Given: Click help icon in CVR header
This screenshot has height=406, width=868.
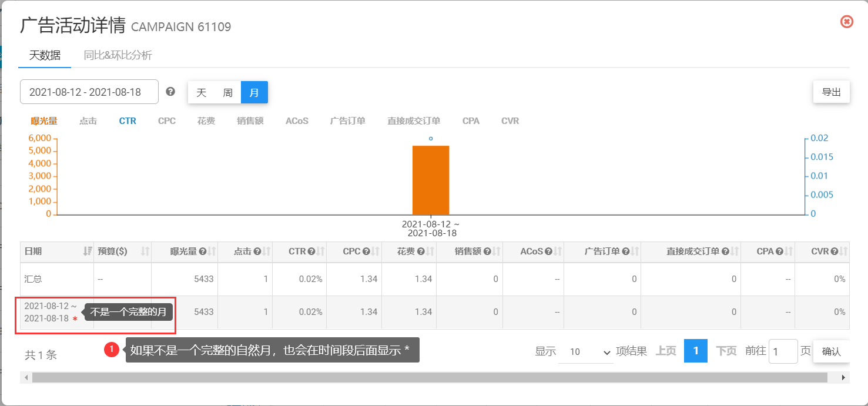Looking at the screenshot, I should (x=834, y=251).
